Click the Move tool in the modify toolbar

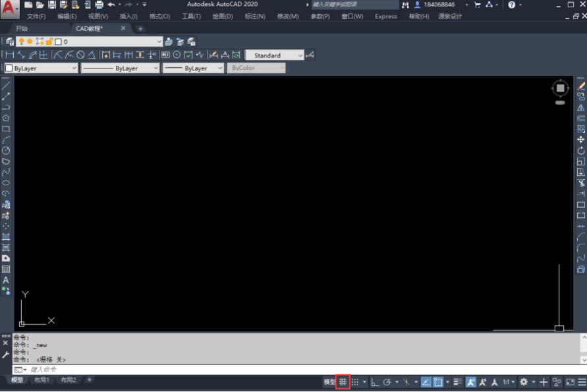click(x=580, y=140)
